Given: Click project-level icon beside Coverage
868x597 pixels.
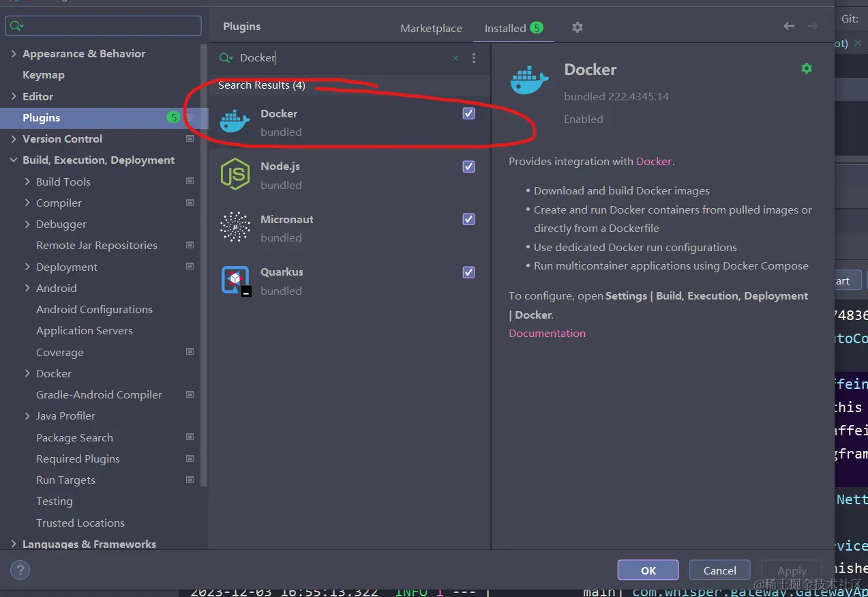Looking at the screenshot, I should point(190,352).
